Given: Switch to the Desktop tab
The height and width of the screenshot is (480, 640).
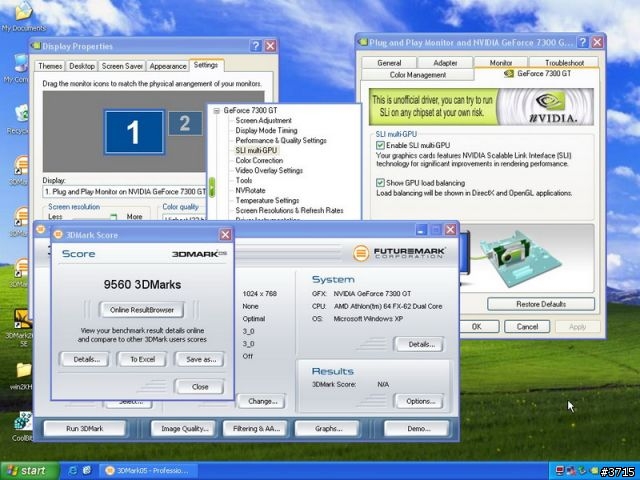Looking at the screenshot, I should [x=82, y=66].
